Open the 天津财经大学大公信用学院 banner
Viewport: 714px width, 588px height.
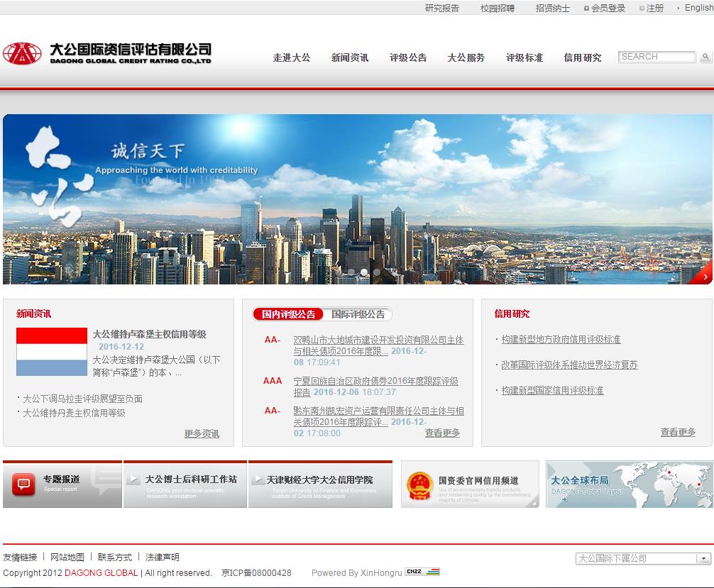[x=320, y=484]
